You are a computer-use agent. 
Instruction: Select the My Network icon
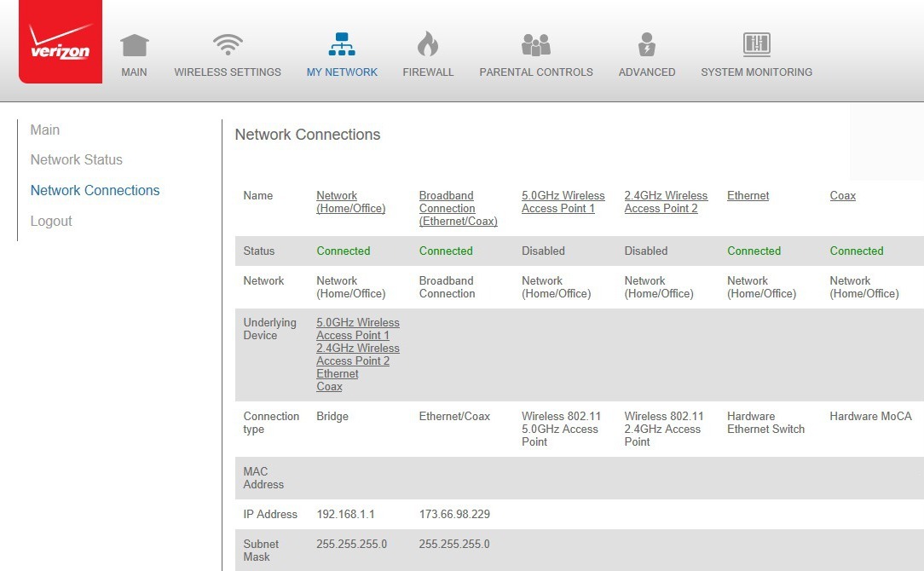pyautogui.click(x=342, y=43)
